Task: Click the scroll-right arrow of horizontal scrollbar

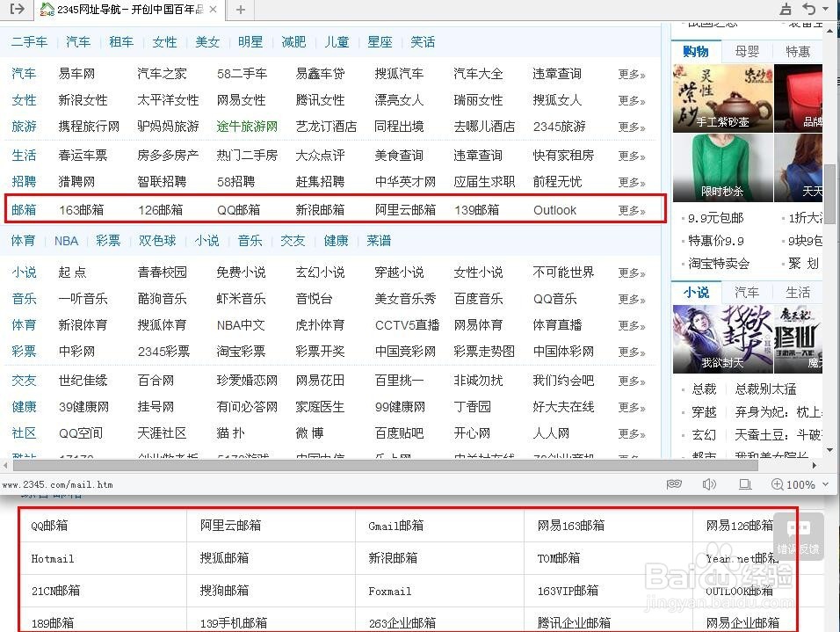Action: coord(814,465)
